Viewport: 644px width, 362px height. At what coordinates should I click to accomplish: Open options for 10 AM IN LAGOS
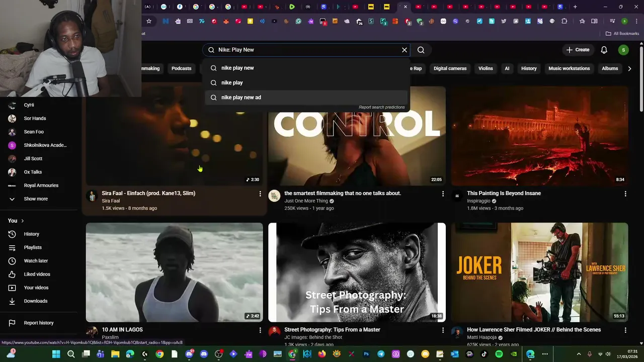pos(260,330)
